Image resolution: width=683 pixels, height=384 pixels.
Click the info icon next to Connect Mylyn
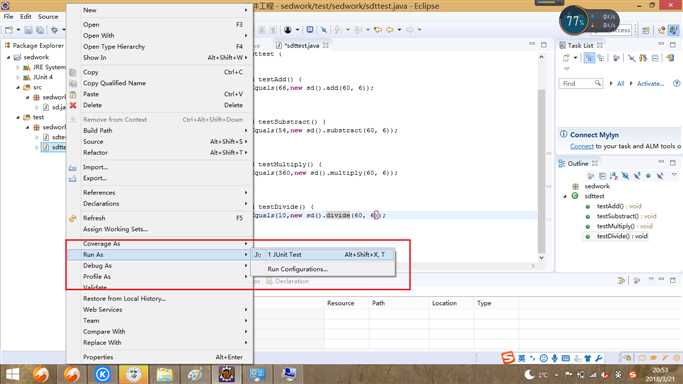click(564, 135)
